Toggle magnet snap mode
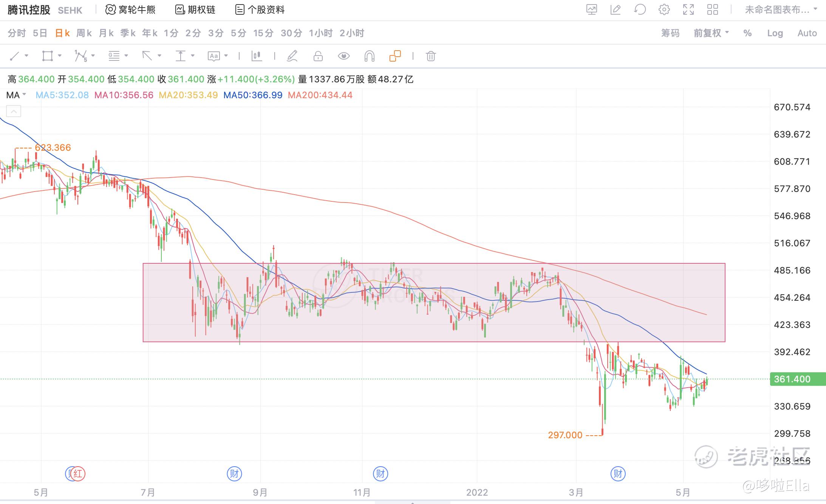Screen dimensions: 826x504 (369, 56)
